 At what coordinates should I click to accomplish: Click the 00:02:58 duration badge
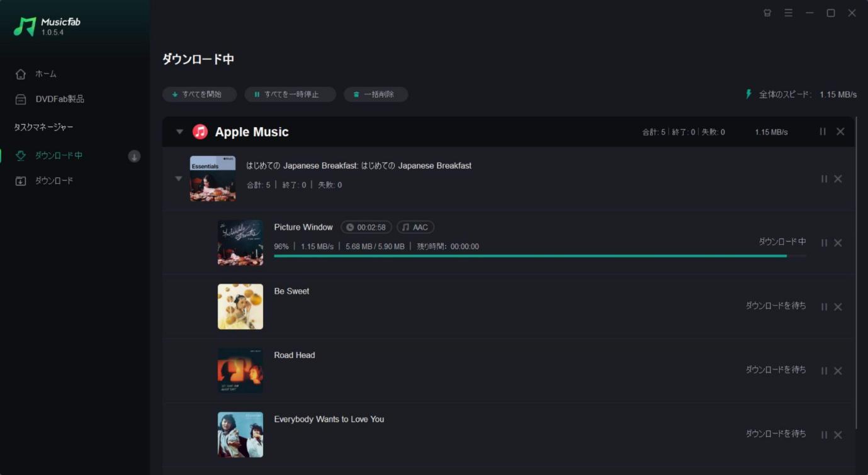[x=366, y=227]
